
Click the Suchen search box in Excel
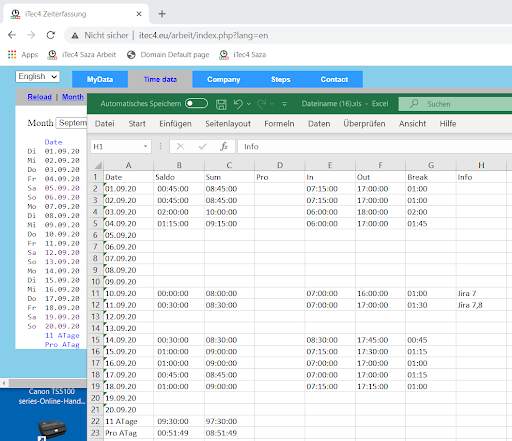coord(455,104)
